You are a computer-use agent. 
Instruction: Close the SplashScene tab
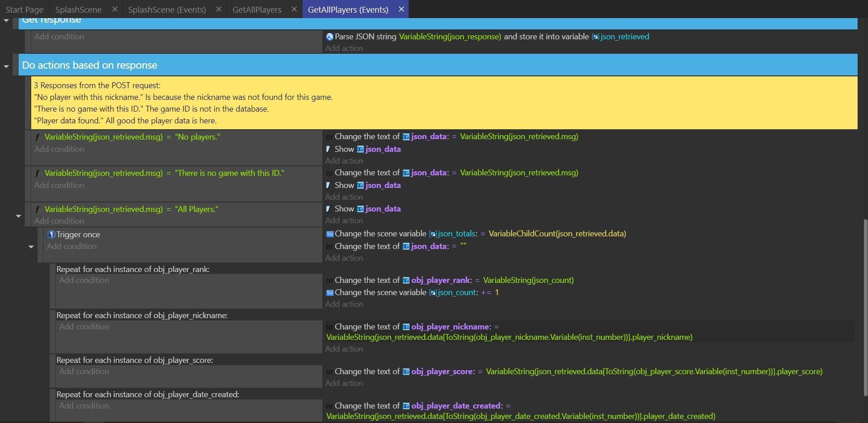[114, 9]
